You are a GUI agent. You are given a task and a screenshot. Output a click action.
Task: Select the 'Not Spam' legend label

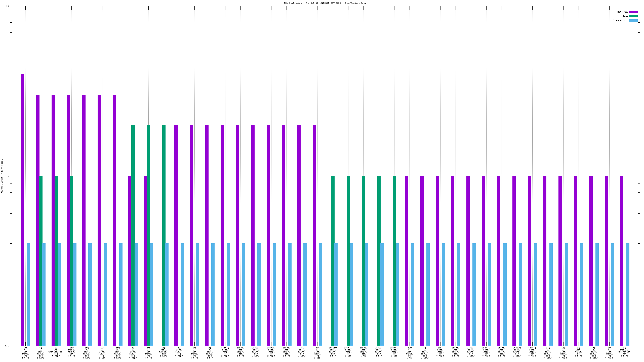[622, 12]
